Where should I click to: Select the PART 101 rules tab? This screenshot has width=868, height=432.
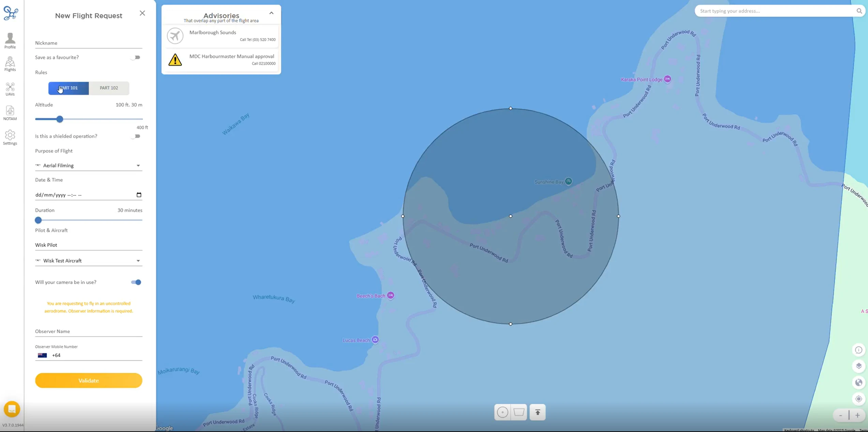pyautogui.click(x=69, y=88)
